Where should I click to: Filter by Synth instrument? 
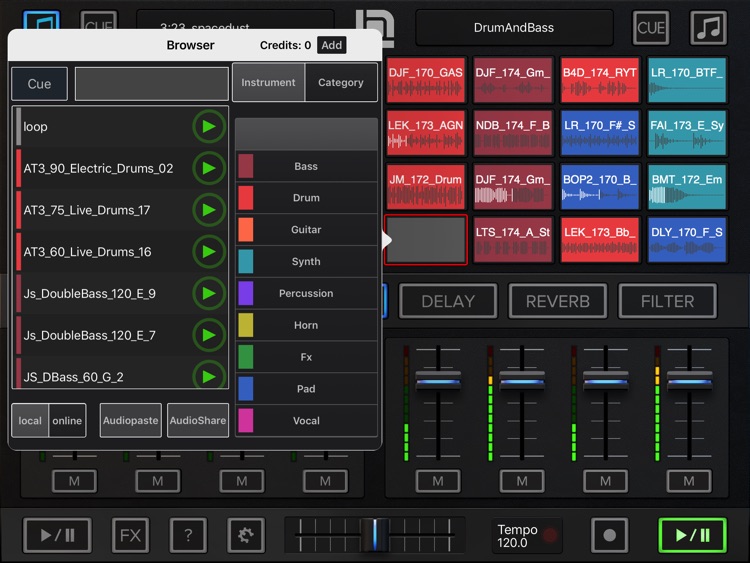point(306,262)
